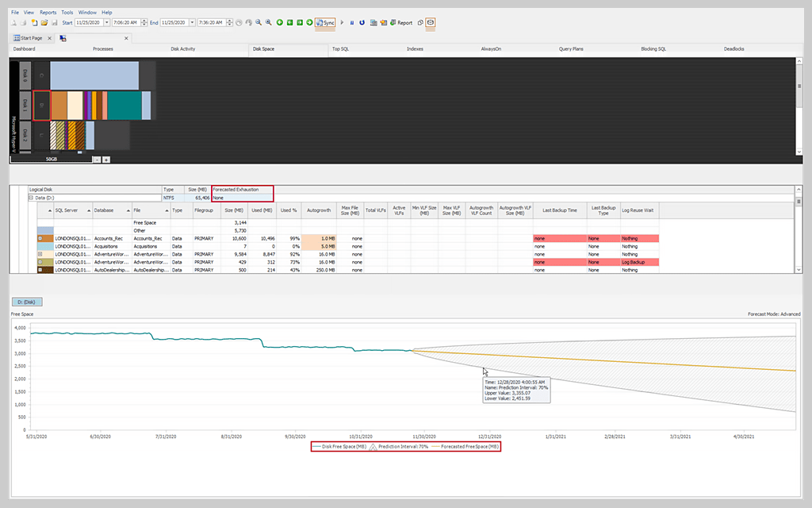The image size is (812, 508).
Task: Click the Sync toolbar button
Action: 325,23
